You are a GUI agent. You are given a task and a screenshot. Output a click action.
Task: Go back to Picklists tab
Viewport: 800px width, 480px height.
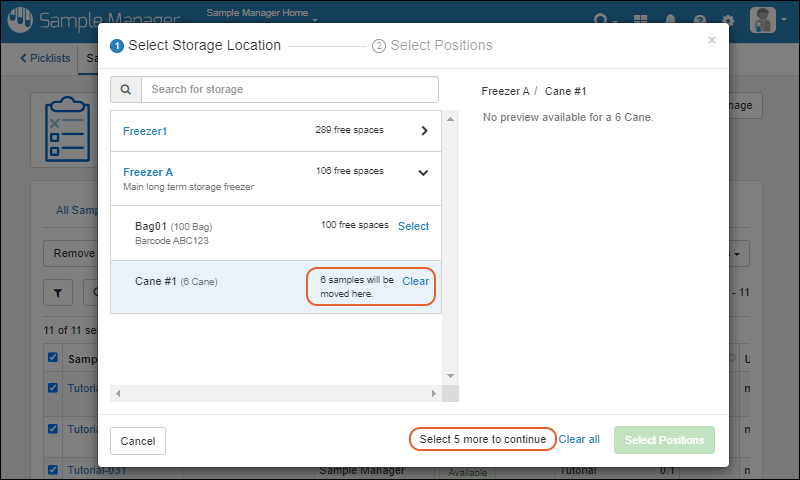46,58
